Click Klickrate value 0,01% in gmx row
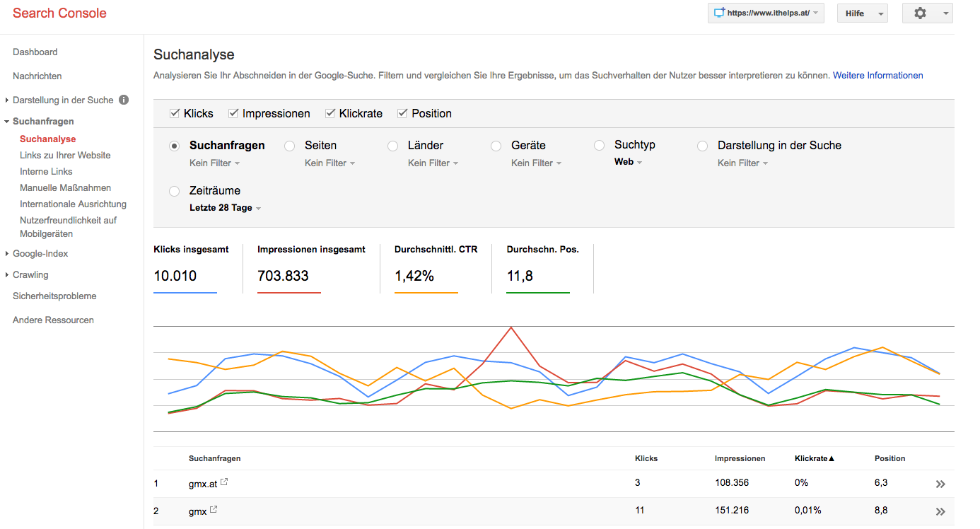 808,510
